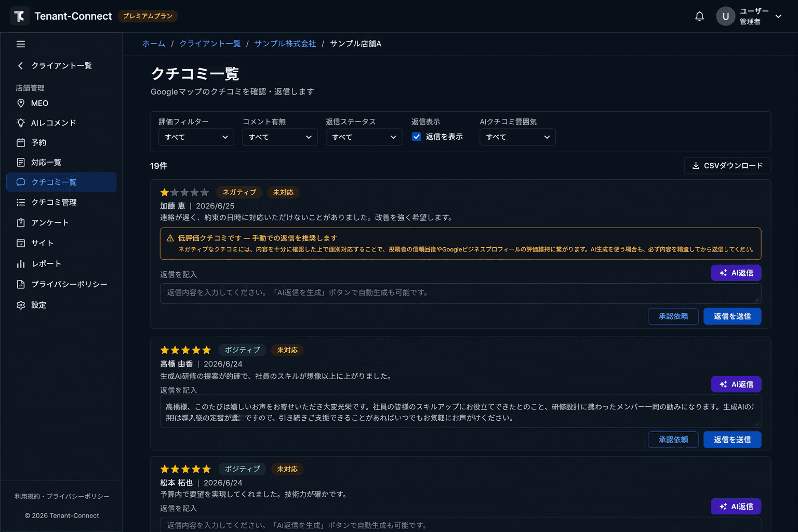Image resolution: width=798 pixels, height=532 pixels.
Task: Uncheck the 返信を表示 checkbox
Action: coord(416,137)
